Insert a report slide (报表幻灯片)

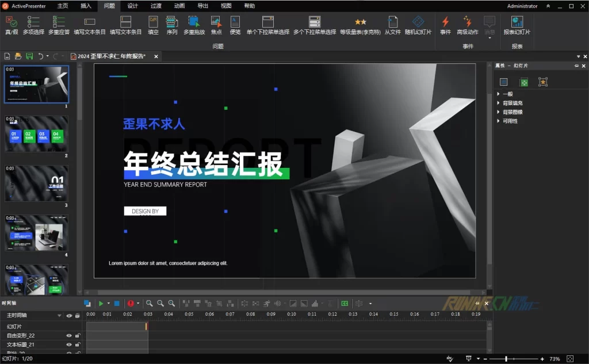(517, 25)
